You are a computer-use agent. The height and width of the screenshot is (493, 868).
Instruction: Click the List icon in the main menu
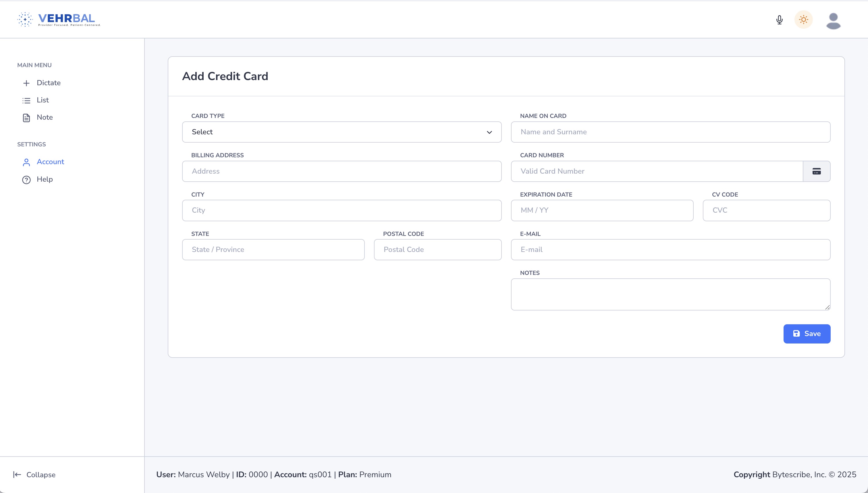[26, 100]
